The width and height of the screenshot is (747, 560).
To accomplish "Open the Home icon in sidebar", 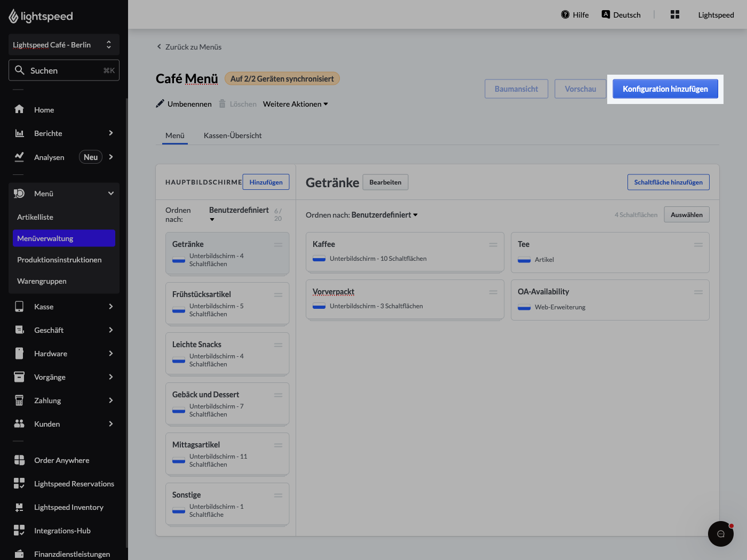I will click(x=19, y=109).
